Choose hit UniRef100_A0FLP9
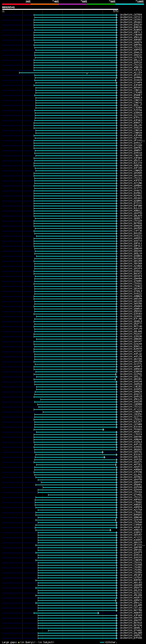The height and width of the screenshot is (644, 146). click(x=131, y=329)
